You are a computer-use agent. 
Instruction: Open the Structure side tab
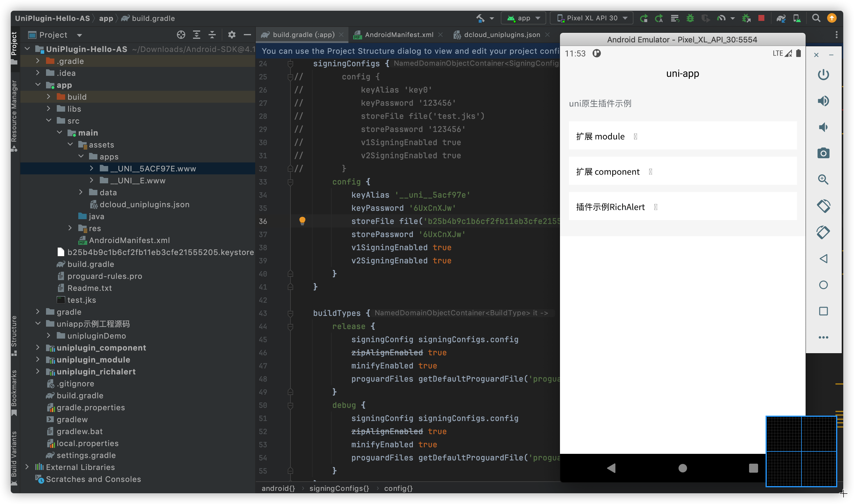pyautogui.click(x=14, y=336)
